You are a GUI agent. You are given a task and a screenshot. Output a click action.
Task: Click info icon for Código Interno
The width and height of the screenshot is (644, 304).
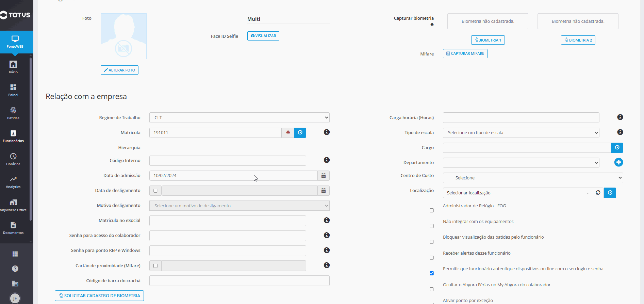click(327, 160)
